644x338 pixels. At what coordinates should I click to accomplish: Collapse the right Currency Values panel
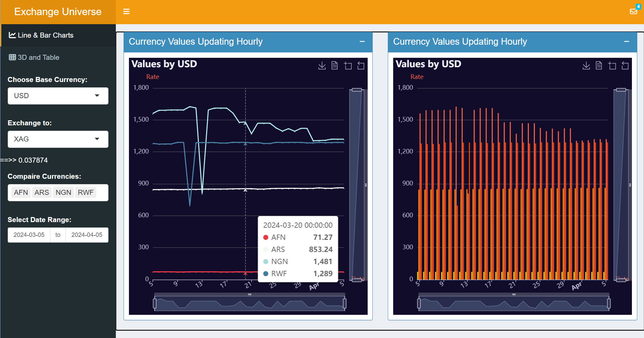click(x=627, y=42)
